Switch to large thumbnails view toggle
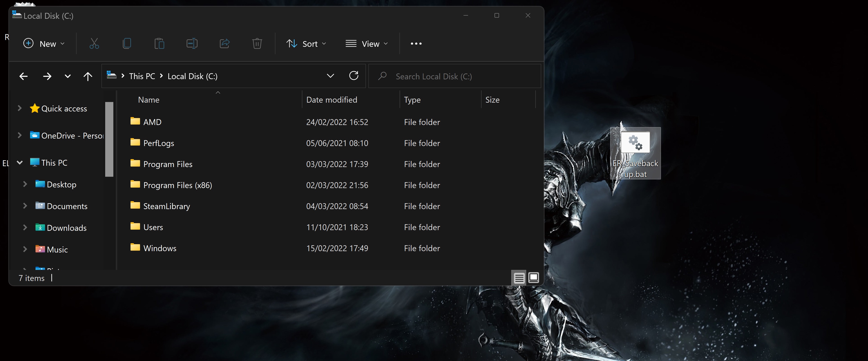868x361 pixels. (533, 278)
